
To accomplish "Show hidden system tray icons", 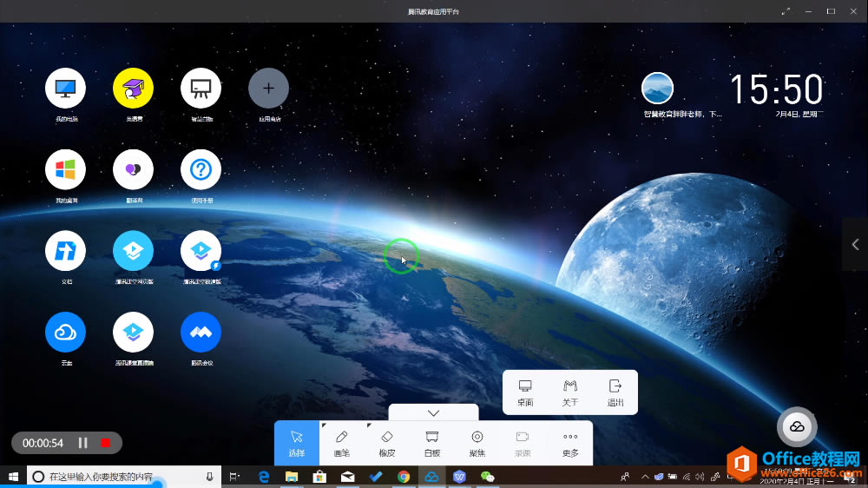I will [x=645, y=477].
